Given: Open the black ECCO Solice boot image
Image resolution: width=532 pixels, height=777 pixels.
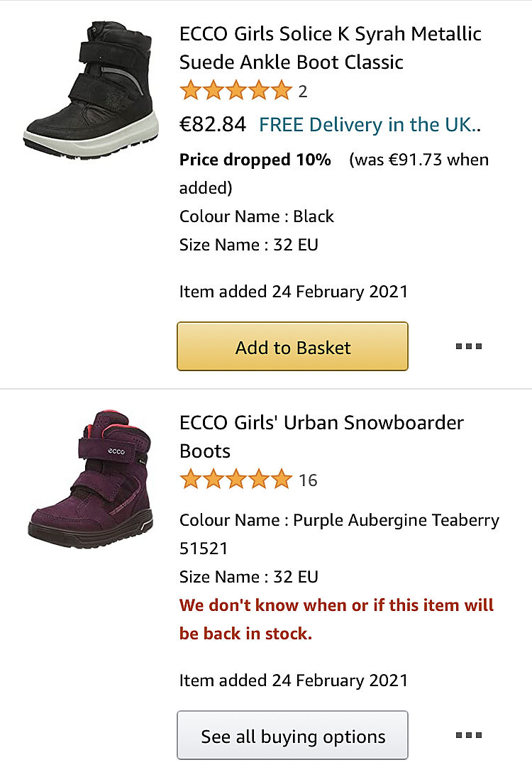Looking at the screenshot, I should pos(91,88).
